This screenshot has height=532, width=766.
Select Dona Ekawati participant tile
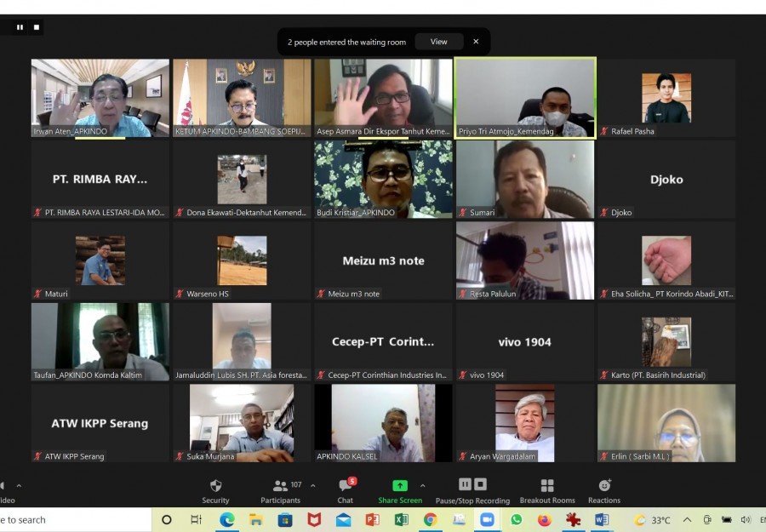[242, 180]
